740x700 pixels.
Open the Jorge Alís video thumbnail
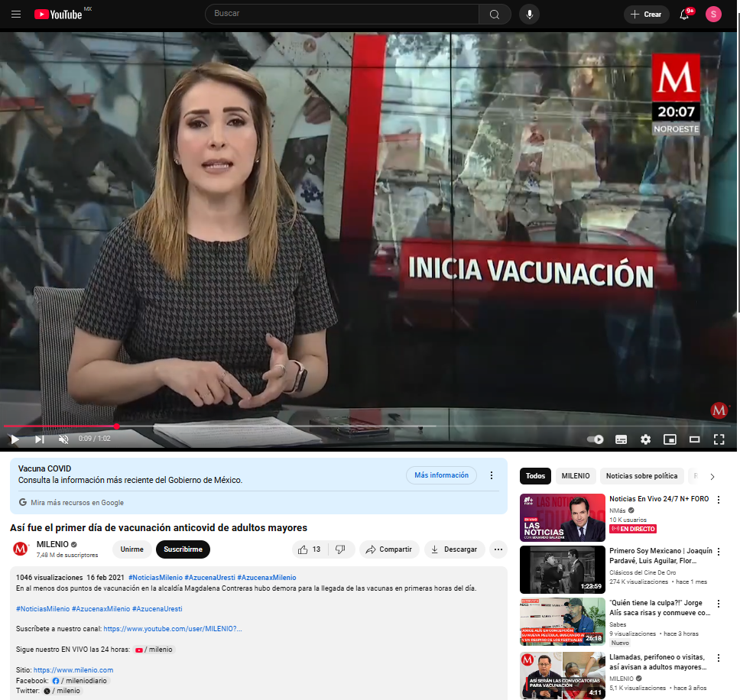(x=563, y=621)
